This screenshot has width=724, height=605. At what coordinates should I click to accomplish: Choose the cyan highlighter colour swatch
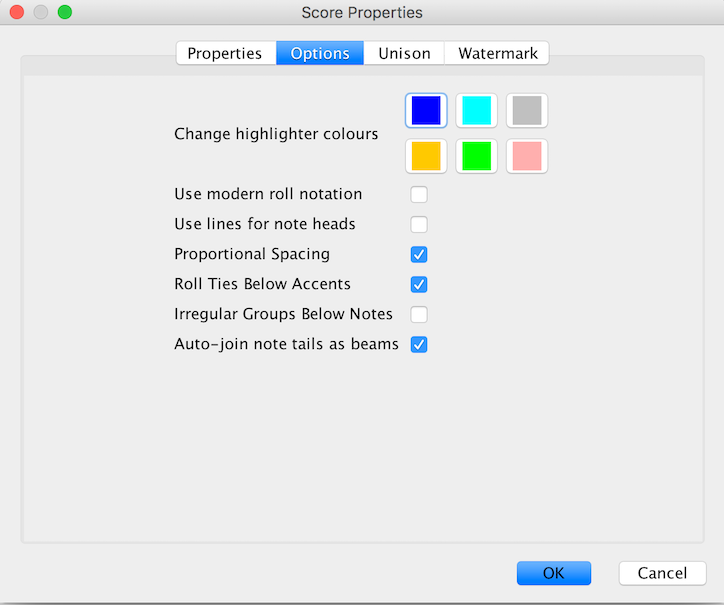(x=477, y=110)
